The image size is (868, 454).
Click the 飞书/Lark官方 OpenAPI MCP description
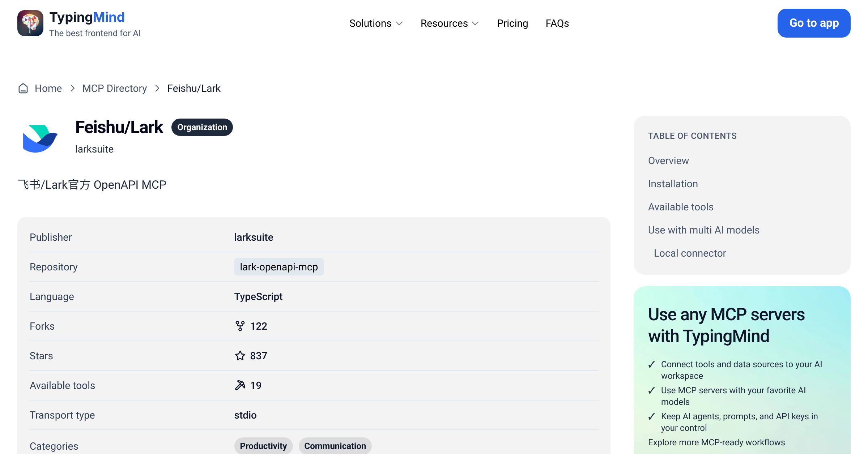(92, 185)
